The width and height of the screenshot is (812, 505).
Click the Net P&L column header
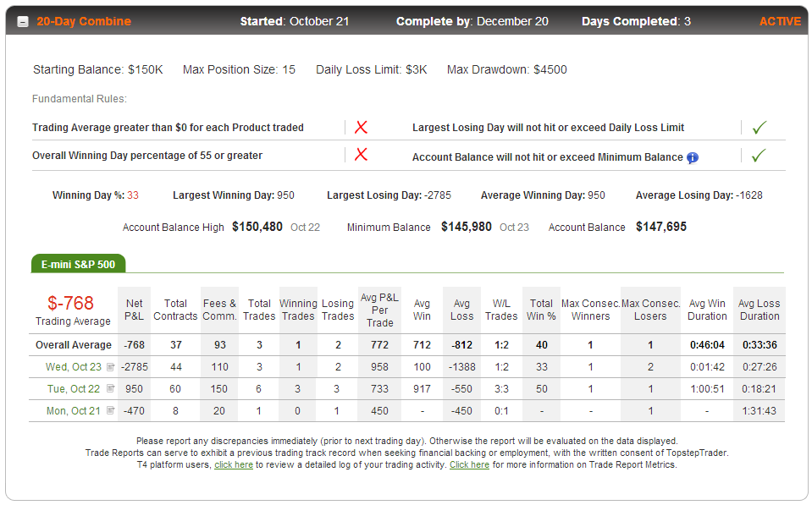(x=134, y=310)
